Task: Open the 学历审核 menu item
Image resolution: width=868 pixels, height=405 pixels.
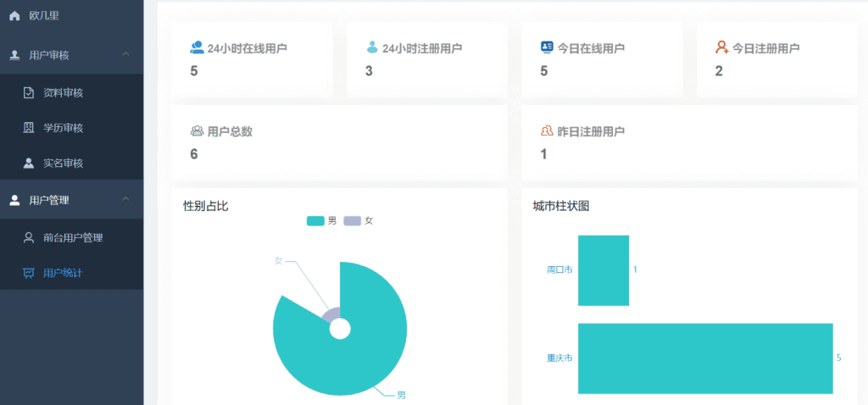Action: 63,128
